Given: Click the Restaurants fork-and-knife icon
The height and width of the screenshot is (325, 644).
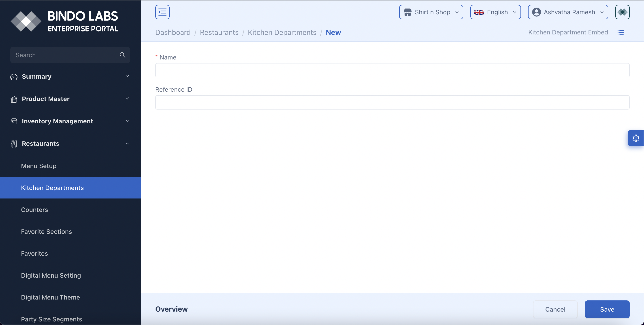Looking at the screenshot, I should tap(14, 144).
